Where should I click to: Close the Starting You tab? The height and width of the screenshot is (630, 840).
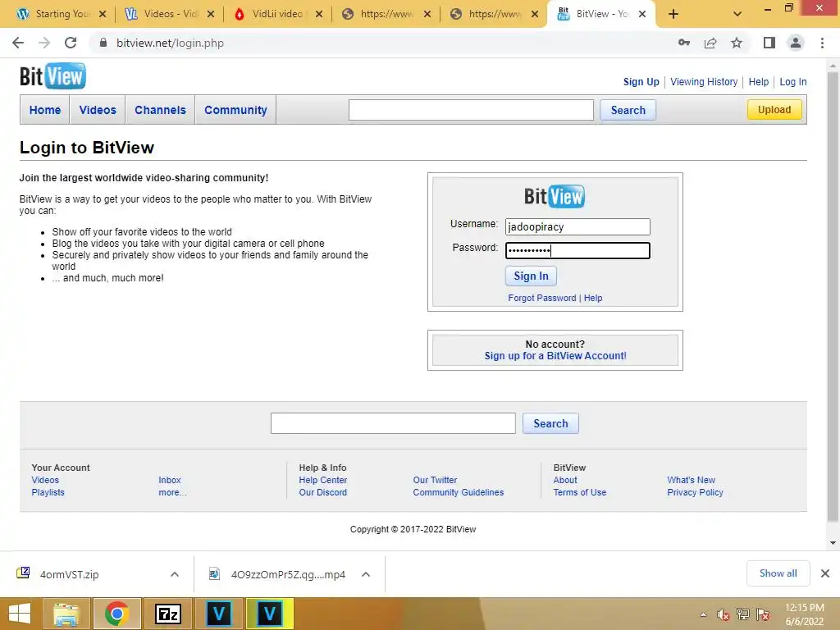tap(103, 14)
